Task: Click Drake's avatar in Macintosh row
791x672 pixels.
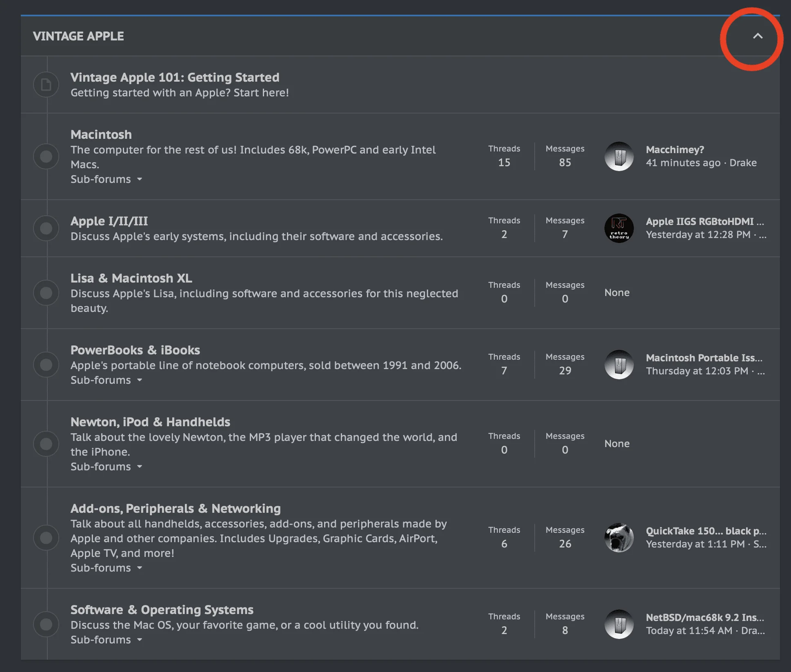Action: pos(619,156)
